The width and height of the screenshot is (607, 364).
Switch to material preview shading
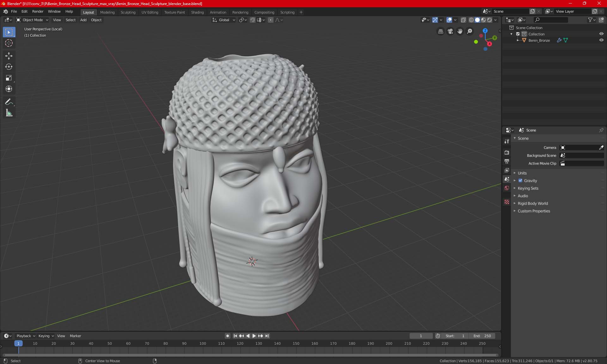483,20
